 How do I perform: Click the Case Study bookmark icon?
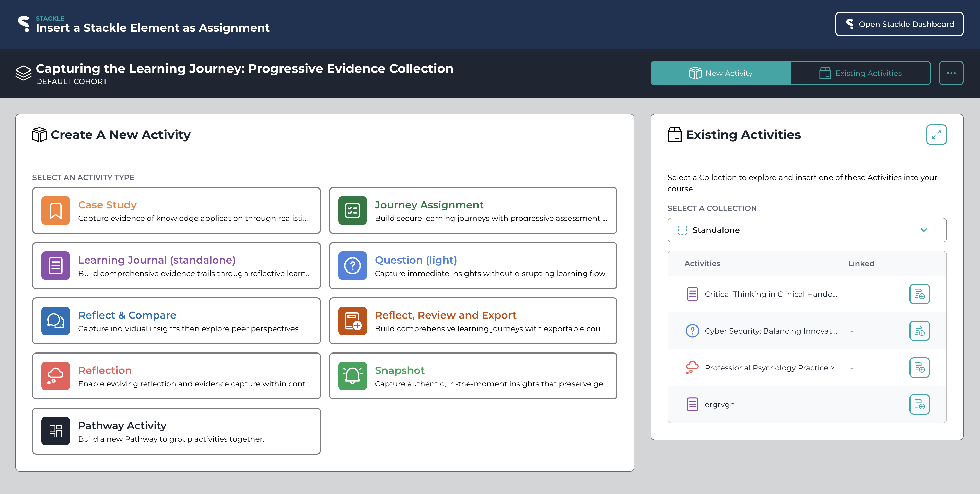[x=55, y=210]
